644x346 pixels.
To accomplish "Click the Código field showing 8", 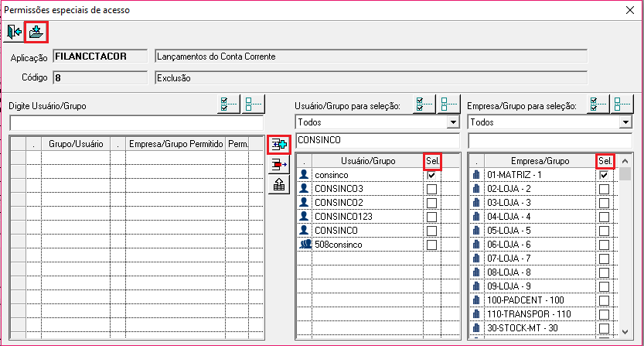I will (101, 77).
